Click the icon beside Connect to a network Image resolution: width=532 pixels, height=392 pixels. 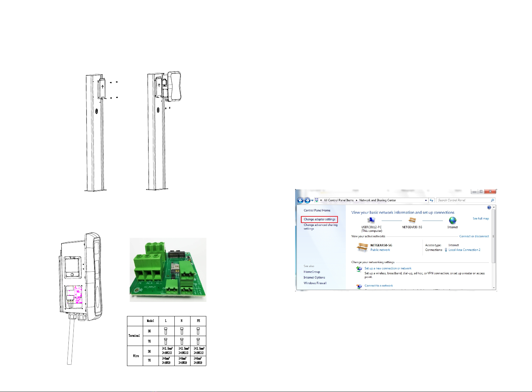(359, 286)
